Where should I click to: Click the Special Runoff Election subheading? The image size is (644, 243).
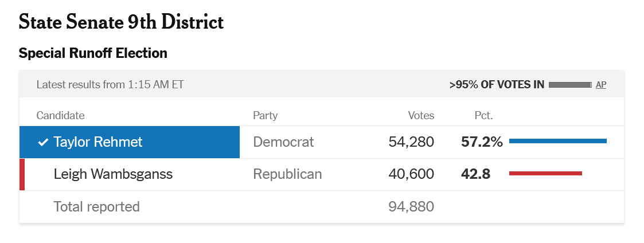point(93,53)
